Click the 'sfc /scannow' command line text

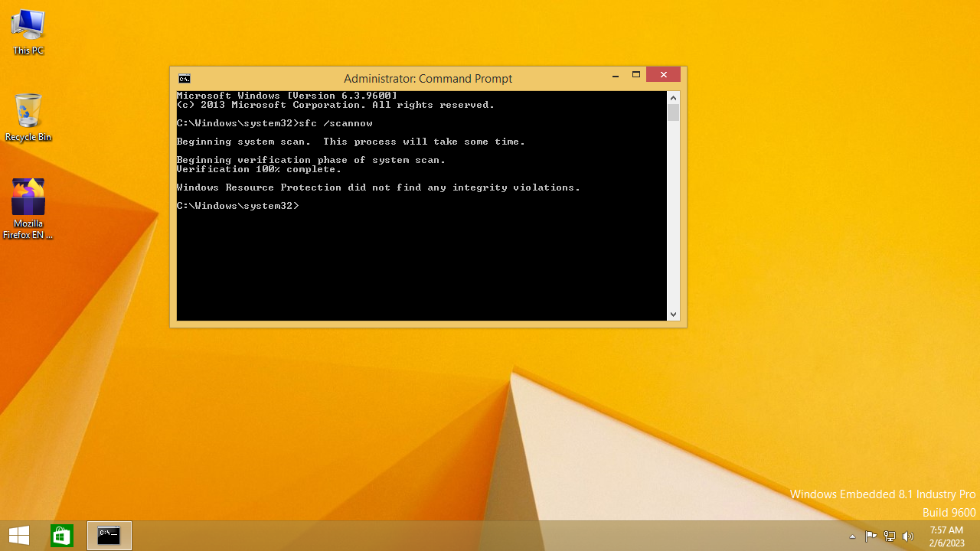pyautogui.click(x=335, y=123)
